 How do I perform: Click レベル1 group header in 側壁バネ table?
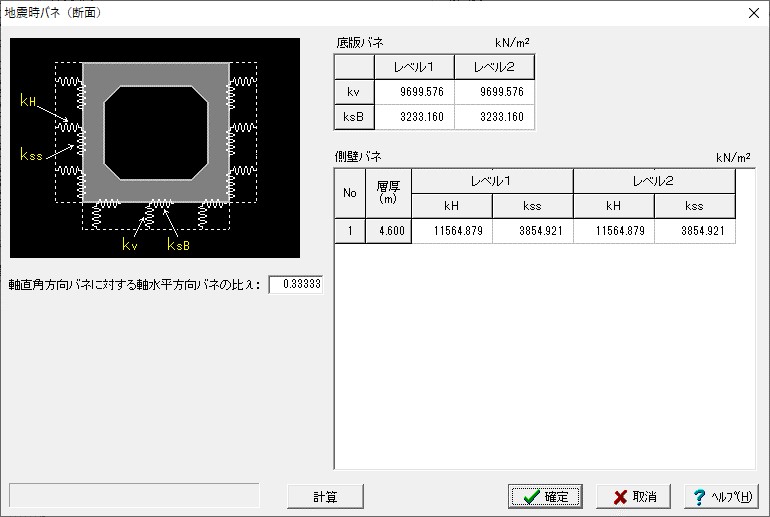click(492, 181)
